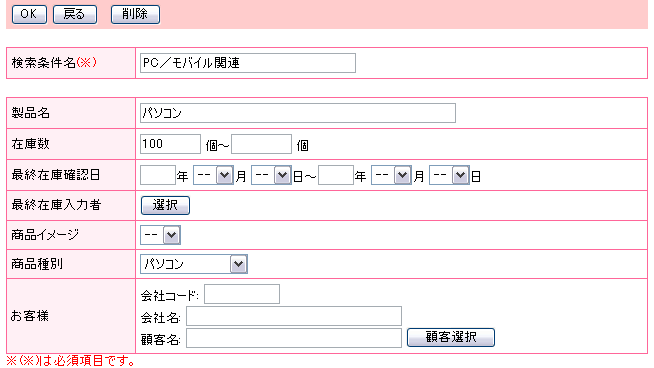The width and height of the screenshot is (654, 368).
Task: Click the 商品イメージ label text
Action: point(45,235)
